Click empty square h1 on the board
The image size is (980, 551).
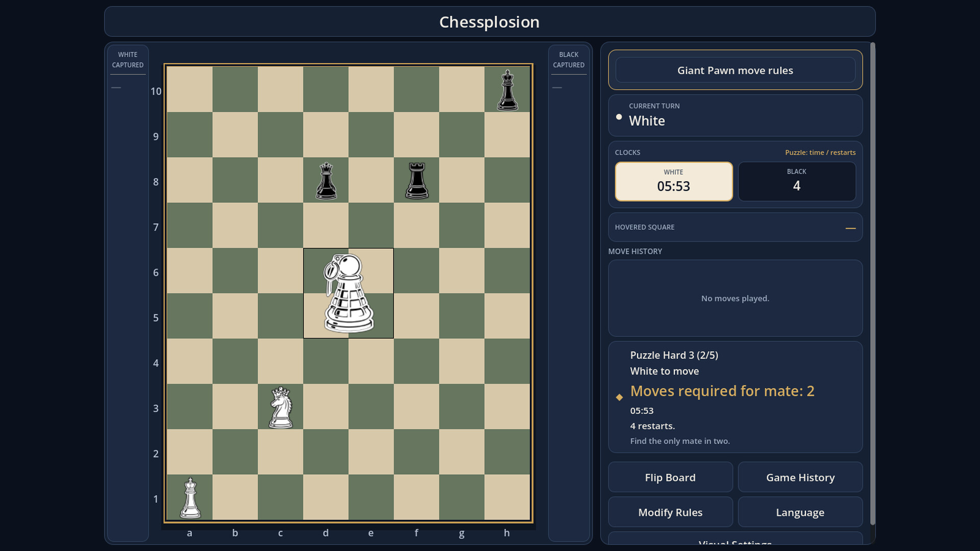click(507, 498)
